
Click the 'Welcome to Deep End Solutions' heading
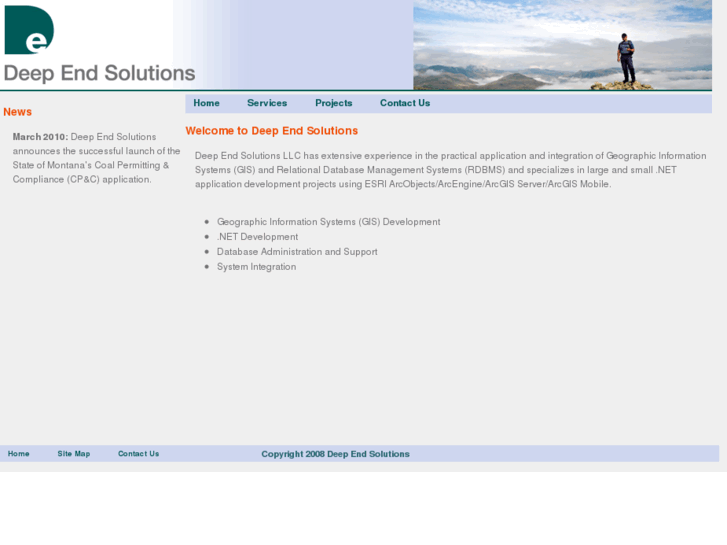point(272,131)
